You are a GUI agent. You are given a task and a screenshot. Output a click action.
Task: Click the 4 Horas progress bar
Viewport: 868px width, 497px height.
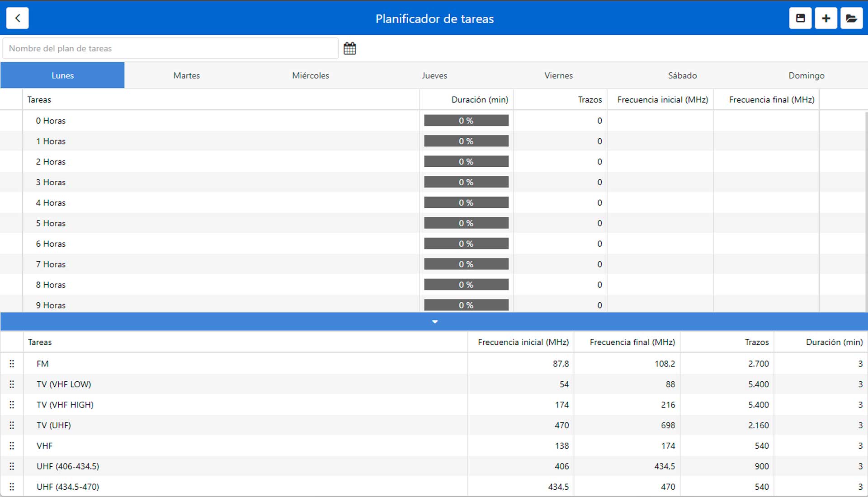[466, 203]
